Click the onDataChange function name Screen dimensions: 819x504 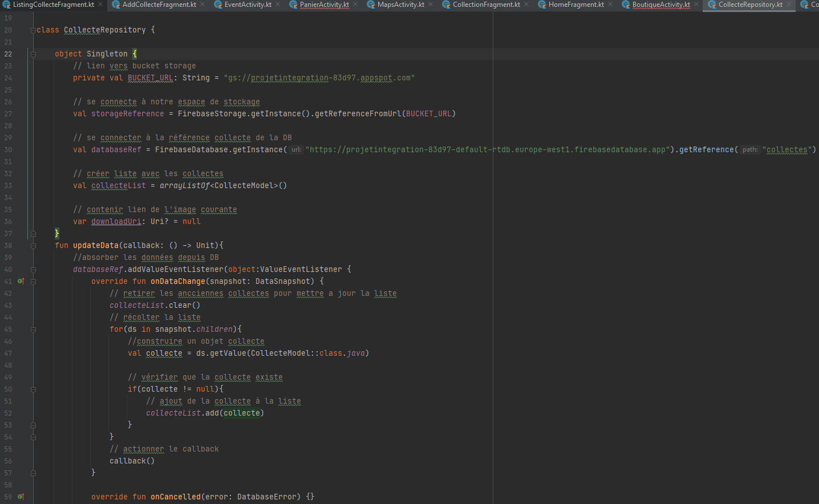(x=178, y=282)
